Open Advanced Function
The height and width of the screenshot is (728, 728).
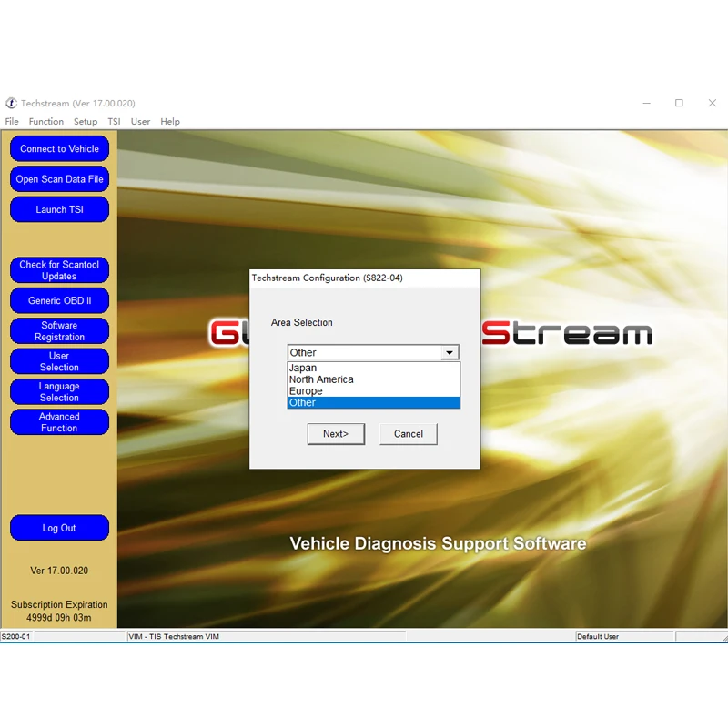(59, 422)
